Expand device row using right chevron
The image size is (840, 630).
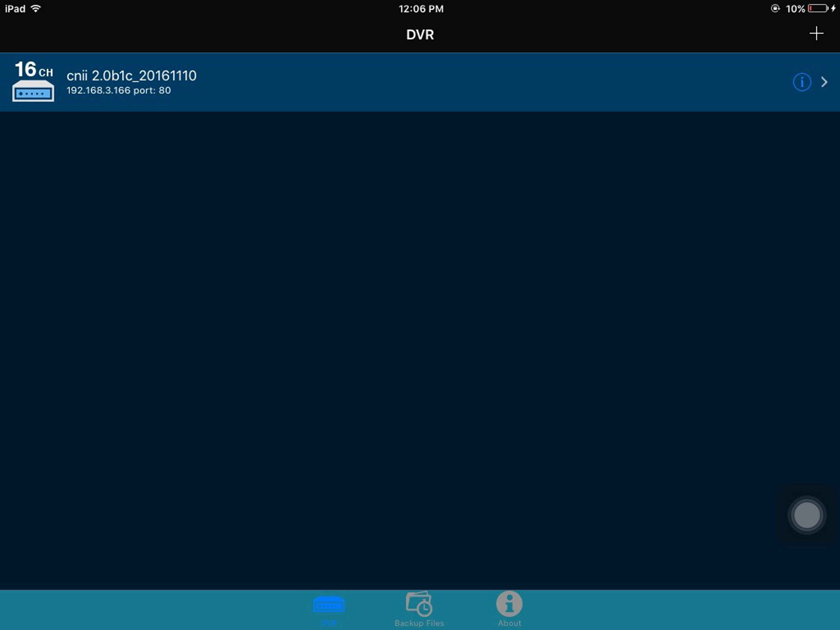(824, 82)
